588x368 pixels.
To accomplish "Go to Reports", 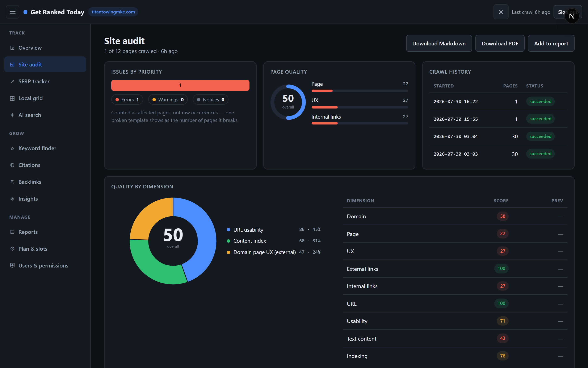I will 45,232.
